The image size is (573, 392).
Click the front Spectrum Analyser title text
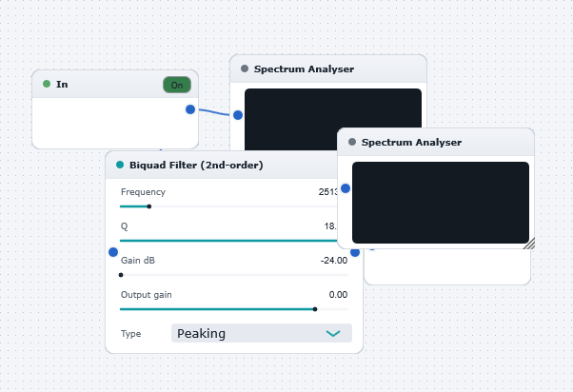click(411, 142)
